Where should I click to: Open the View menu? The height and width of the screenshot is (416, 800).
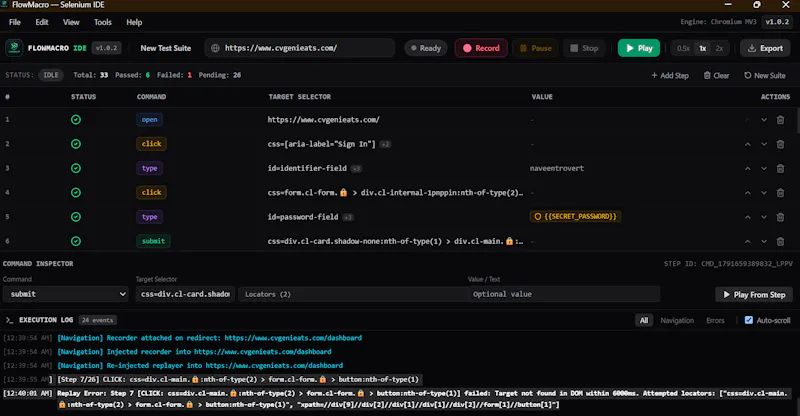click(x=71, y=22)
